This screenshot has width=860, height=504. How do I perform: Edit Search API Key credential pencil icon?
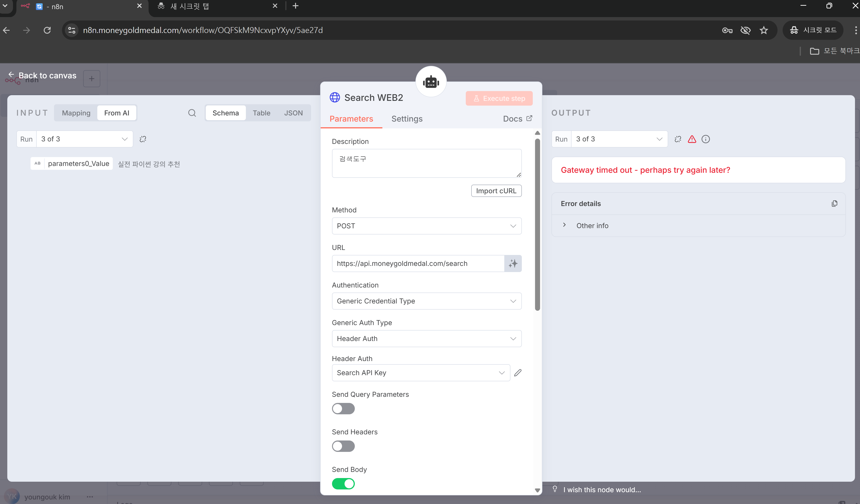point(518,373)
